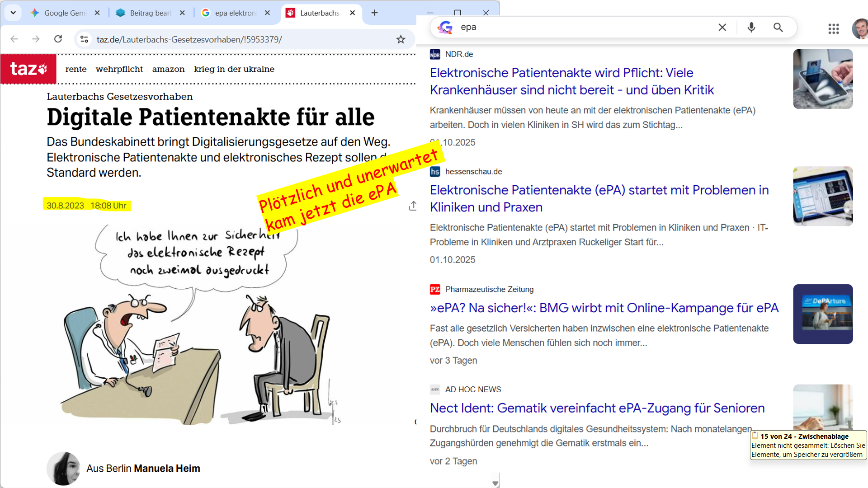Screen dimensions: 868x488
Task: Switch to the Google Gemini tab
Action: pyautogui.click(x=65, y=13)
